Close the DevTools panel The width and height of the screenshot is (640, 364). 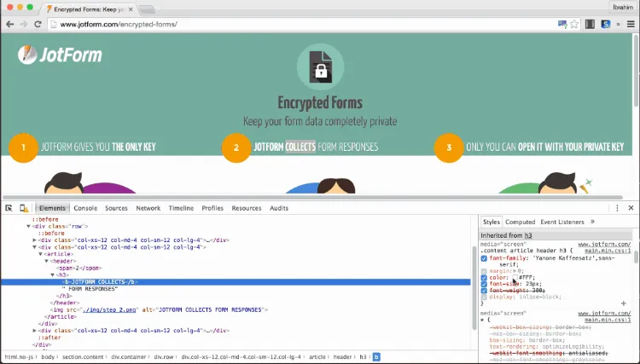click(x=631, y=208)
